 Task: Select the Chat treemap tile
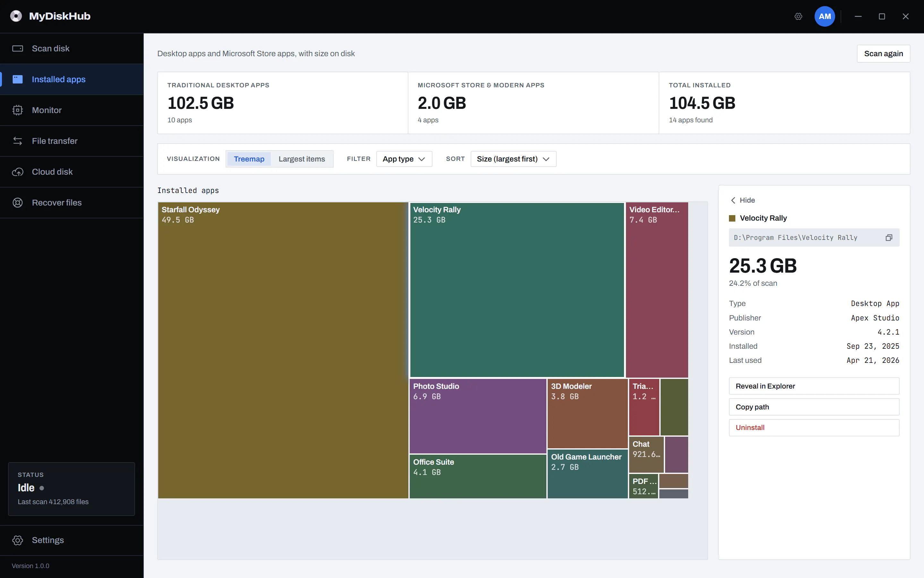(x=646, y=454)
